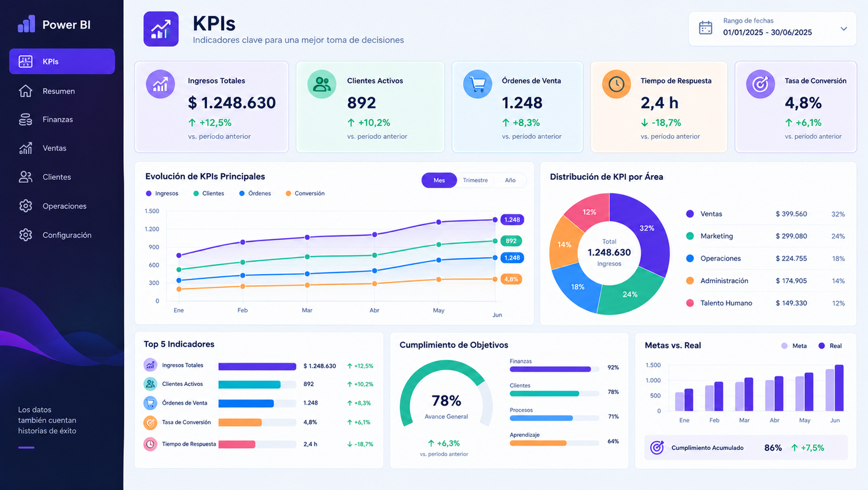Click the Clientes Activos card icon
Image resolution: width=868 pixels, height=490 pixels.
322,84
